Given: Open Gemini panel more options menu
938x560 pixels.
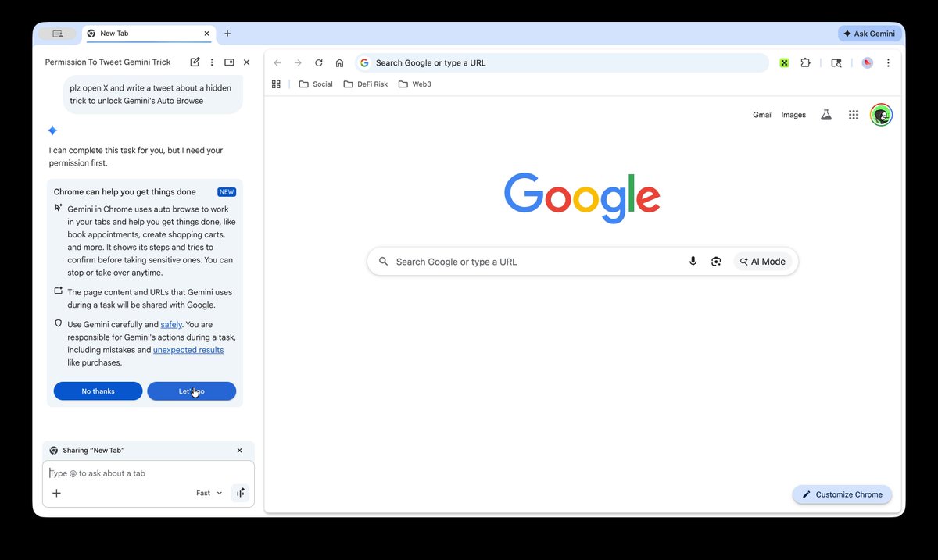Looking at the screenshot, I should (212, 62).
